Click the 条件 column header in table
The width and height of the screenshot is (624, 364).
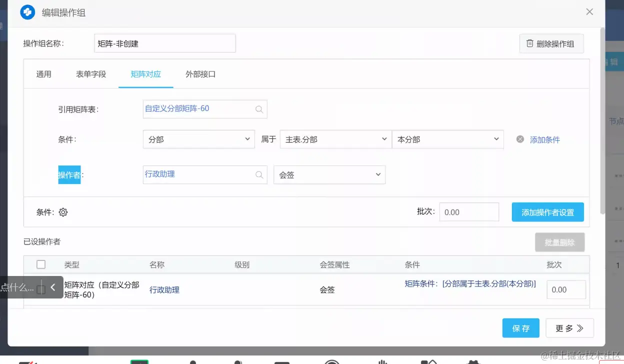click(x=412, y=265)
